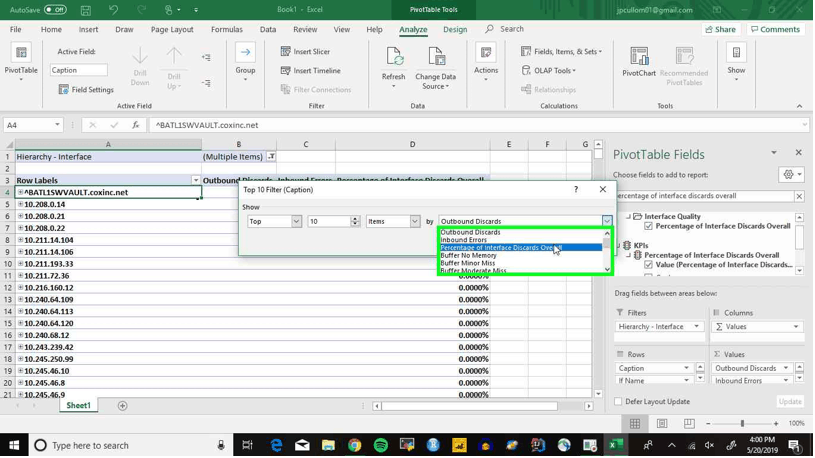This screenshot has width=815, height=458.
Task: Expand the 10.211.72.36 row
Action: tap(20, 276)
